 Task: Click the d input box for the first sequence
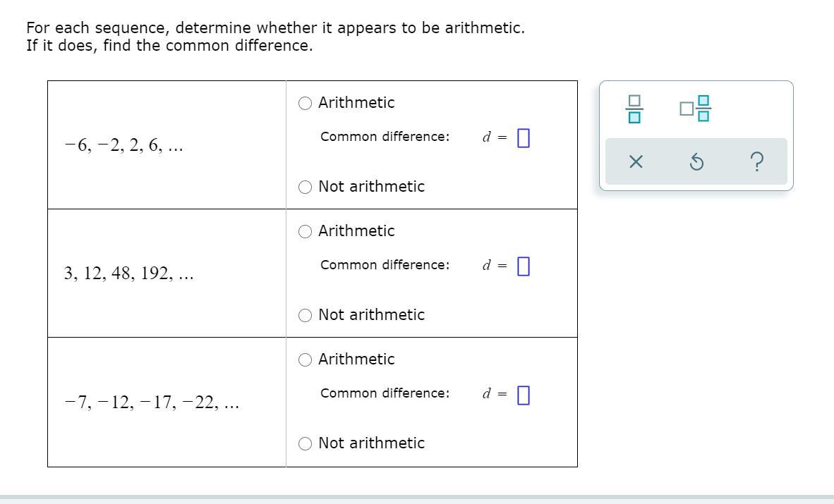523,138
